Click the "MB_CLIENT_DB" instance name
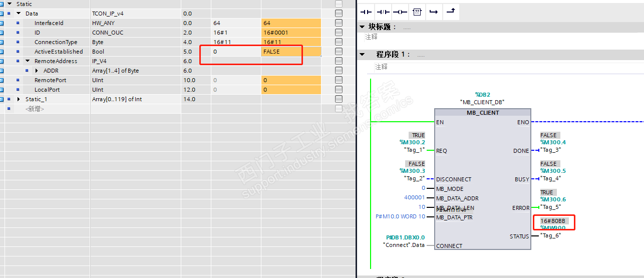 click(482, 102)
